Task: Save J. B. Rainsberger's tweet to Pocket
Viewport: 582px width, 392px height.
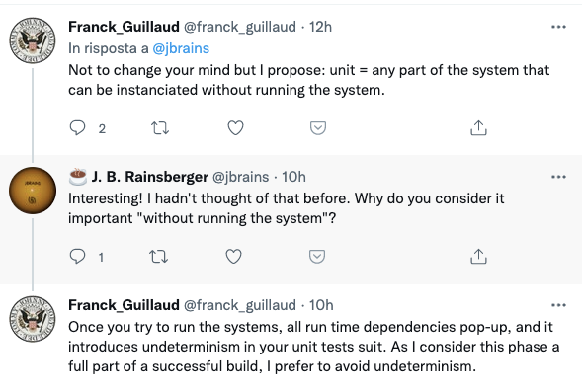Action: (317, 257)
